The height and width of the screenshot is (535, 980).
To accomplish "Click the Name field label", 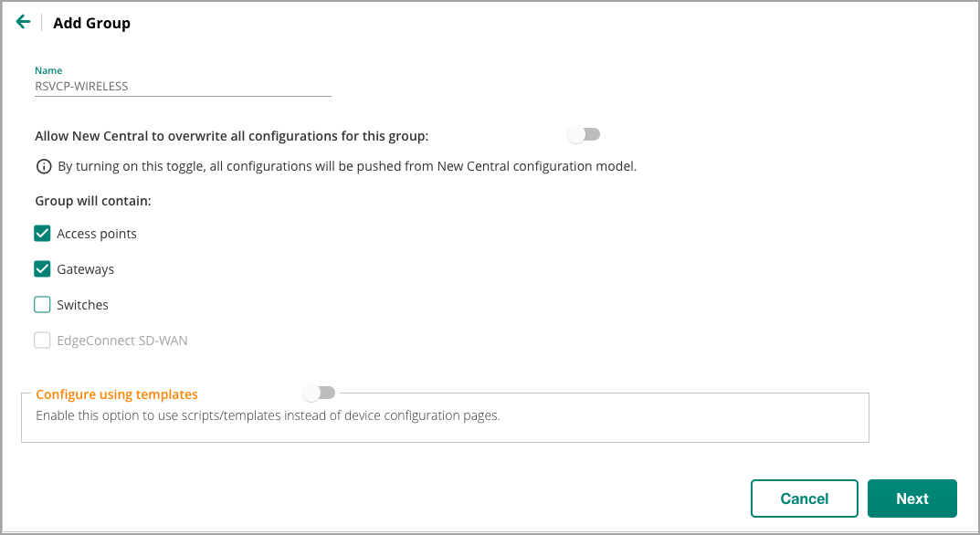I will [x=48, y=70].
